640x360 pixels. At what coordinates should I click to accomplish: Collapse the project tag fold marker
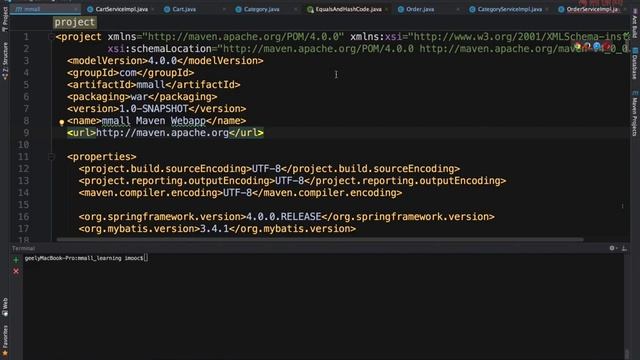click(x=51, y=37)
